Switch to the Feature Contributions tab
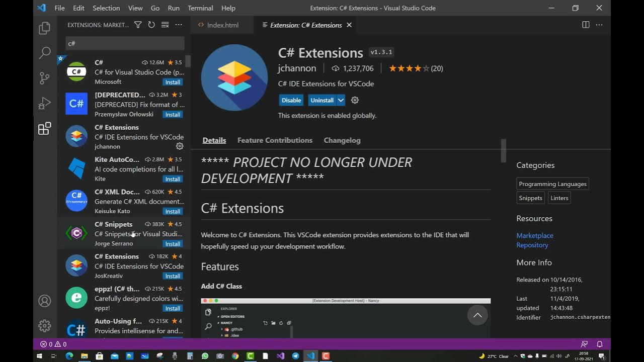Image resolution: width=644 pixels, height=362 pixels. (x=275, y=140)
